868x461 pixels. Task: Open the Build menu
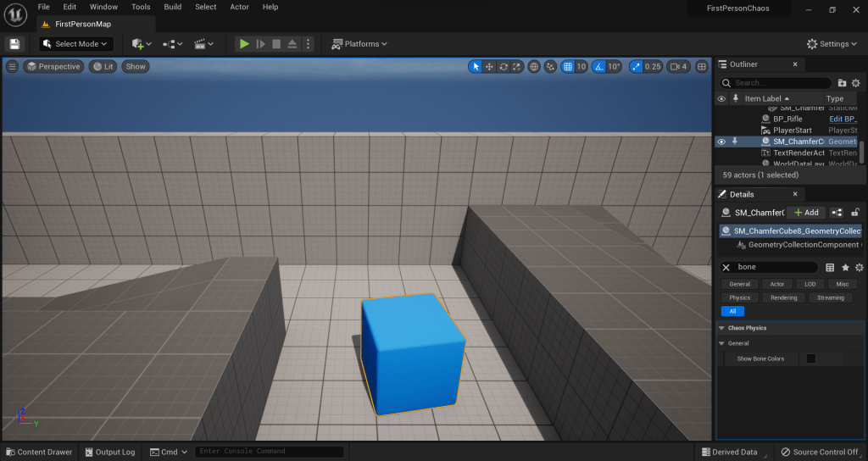click(173, 7)
